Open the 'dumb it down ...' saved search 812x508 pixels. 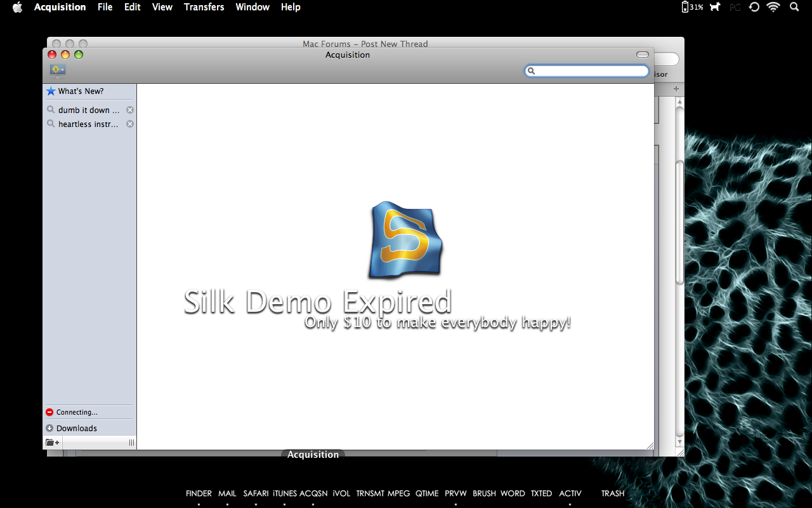point(88,110)
